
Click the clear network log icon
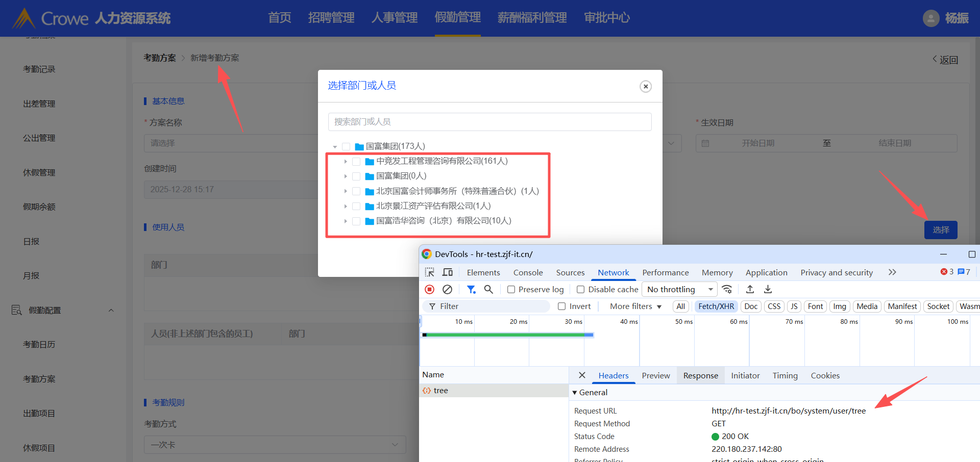(447, 290)
